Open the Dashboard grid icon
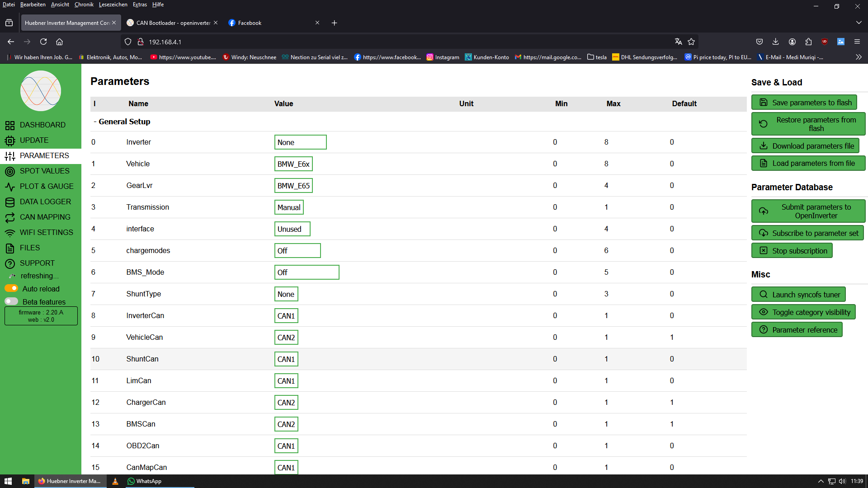The height and width of the screenshot is (488, 868). (x=10, y=125)
